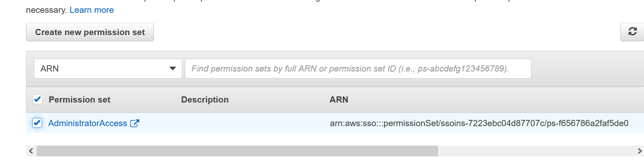Click the caret arrow of ARN filter
This screenshot has height=165, width=644.
[x=173, y=69]
